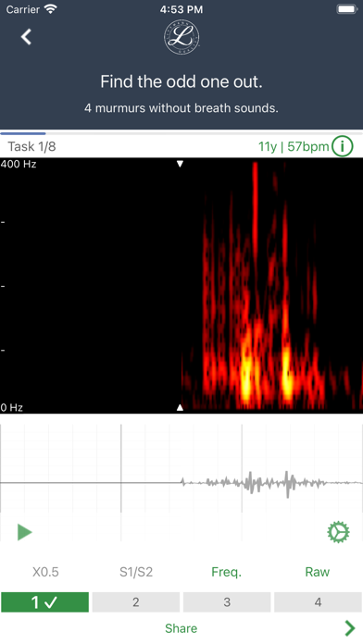The height and width of the screenshot is (644, 363).
Task: Toggle S1/S2 markers
Action: (x=136, y=572)
